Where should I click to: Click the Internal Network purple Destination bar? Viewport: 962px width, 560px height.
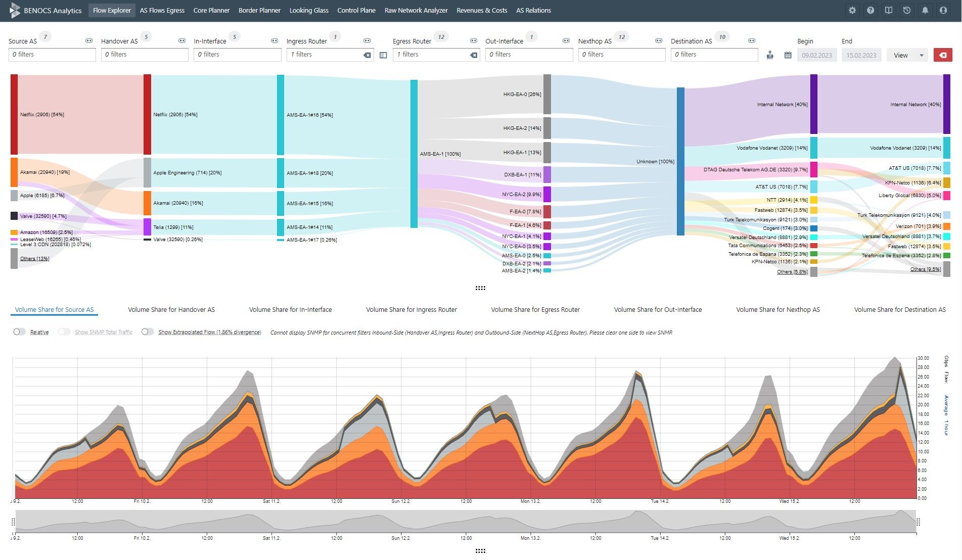click(947, 104)
